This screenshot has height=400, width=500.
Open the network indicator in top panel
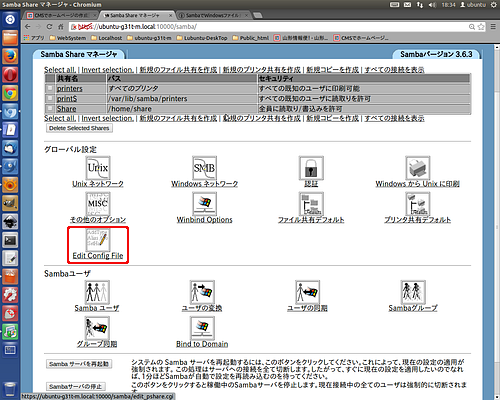420,5
